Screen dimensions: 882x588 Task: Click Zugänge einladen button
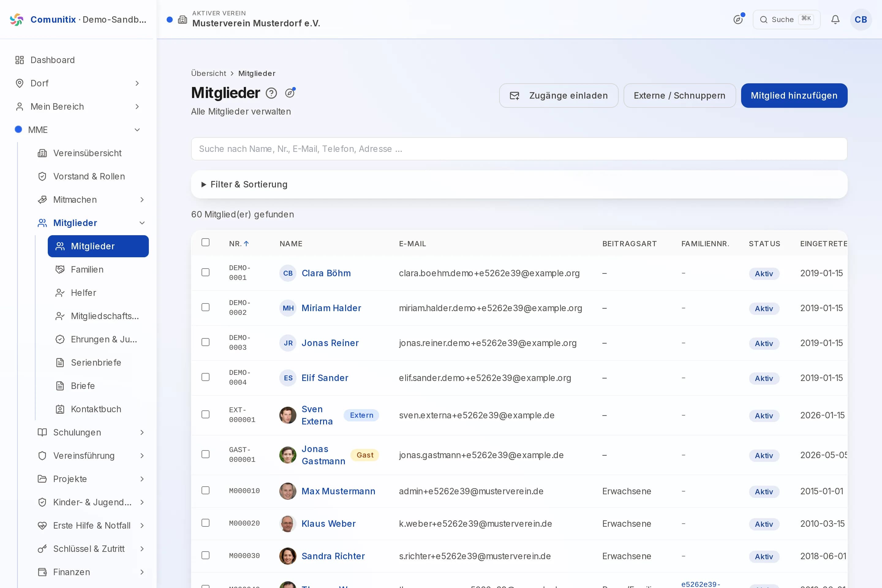[558, 96]
